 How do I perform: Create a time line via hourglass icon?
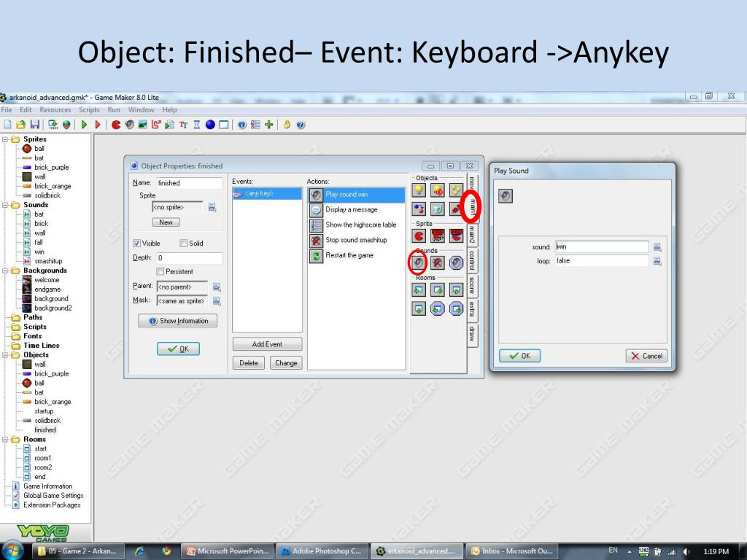(197, 125)
